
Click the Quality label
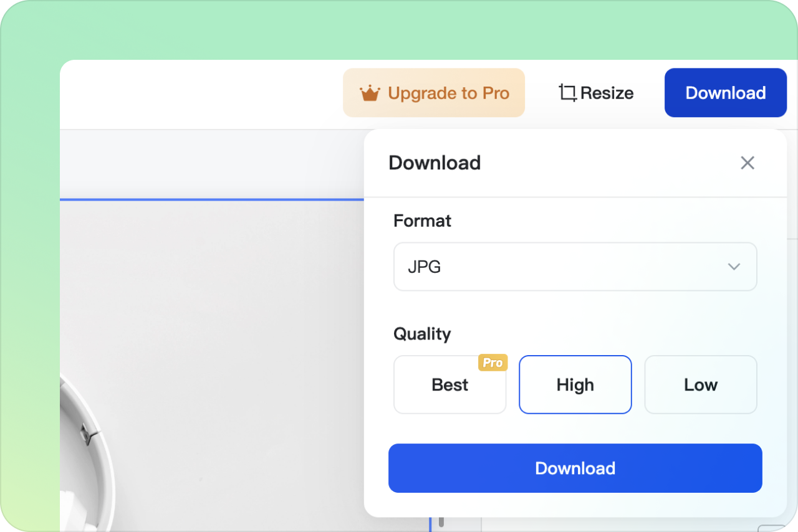pyautogui.click(x=422, y=334)
